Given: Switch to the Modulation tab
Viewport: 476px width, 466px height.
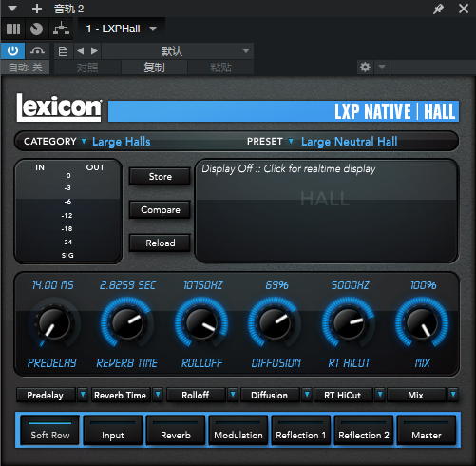Looking at the screenshot, I should pos(238,430).
